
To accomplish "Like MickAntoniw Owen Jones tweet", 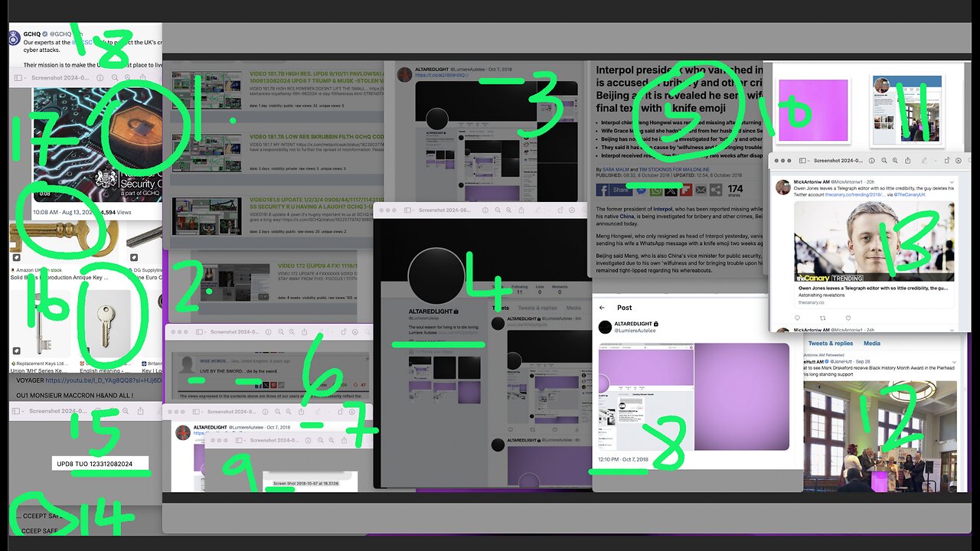I will tap(848, 318).
